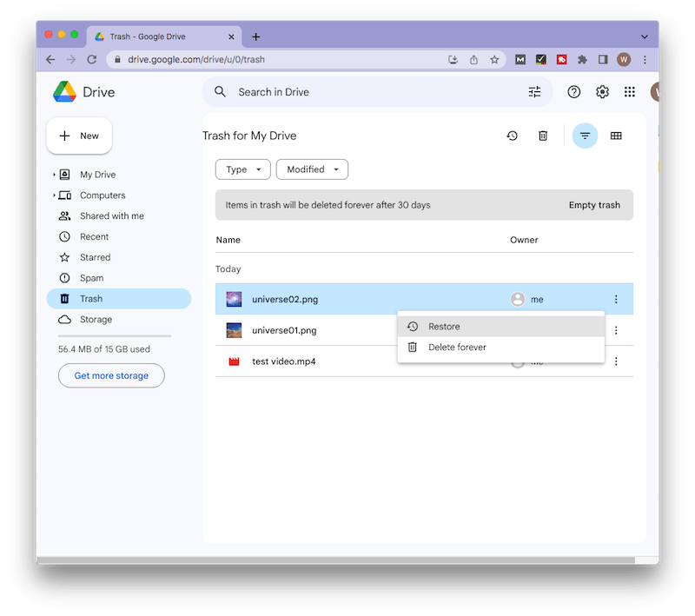Toggle the filter button in toolbar

pyautogui.click(x=585, y=136)
